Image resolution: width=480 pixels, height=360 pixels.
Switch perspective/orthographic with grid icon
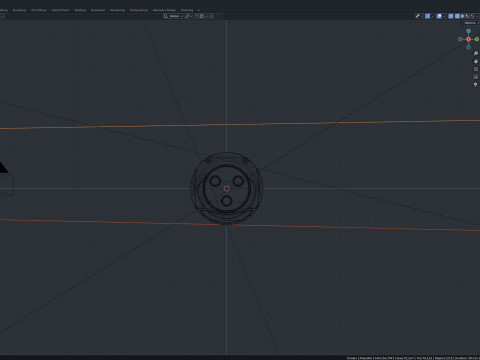(x=476, y=77)
